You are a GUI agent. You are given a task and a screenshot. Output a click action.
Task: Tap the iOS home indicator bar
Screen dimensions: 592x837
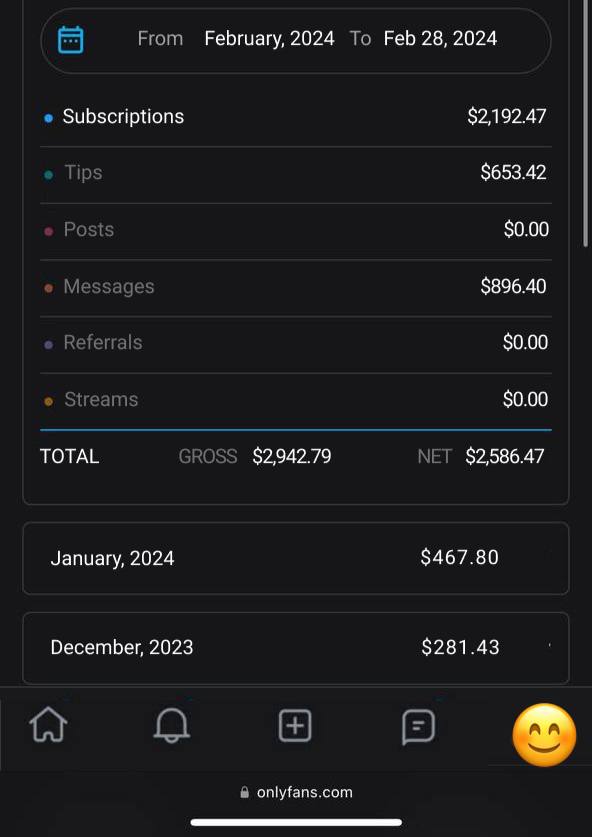point(296,822)
